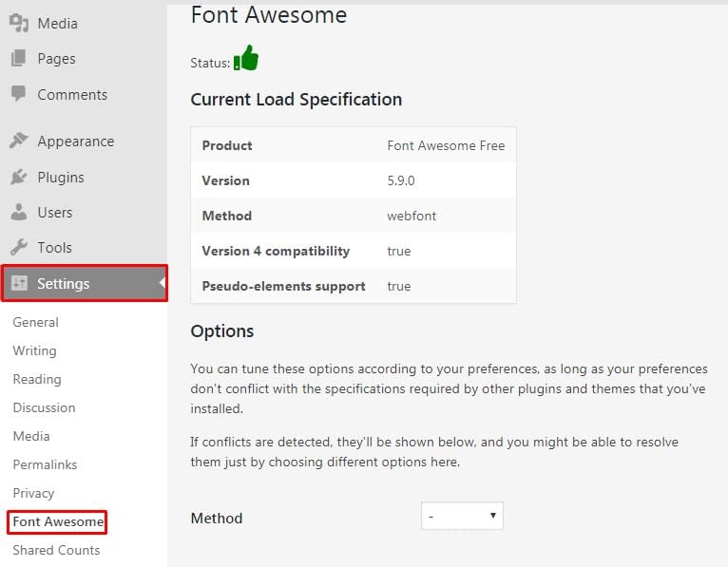The width and height of the screenshot is (728, 567).
Task: Click the 'Font Awesome Free' product value
Action: click(x=446, y=145)
